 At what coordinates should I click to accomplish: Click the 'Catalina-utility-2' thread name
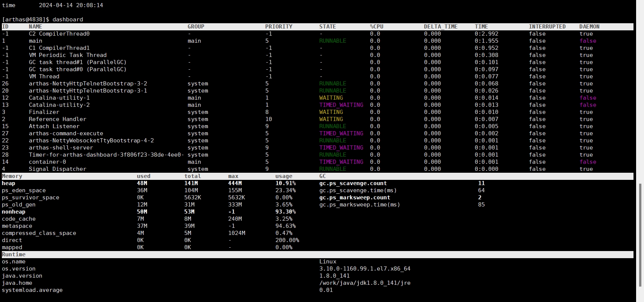(x=59, y=105)
